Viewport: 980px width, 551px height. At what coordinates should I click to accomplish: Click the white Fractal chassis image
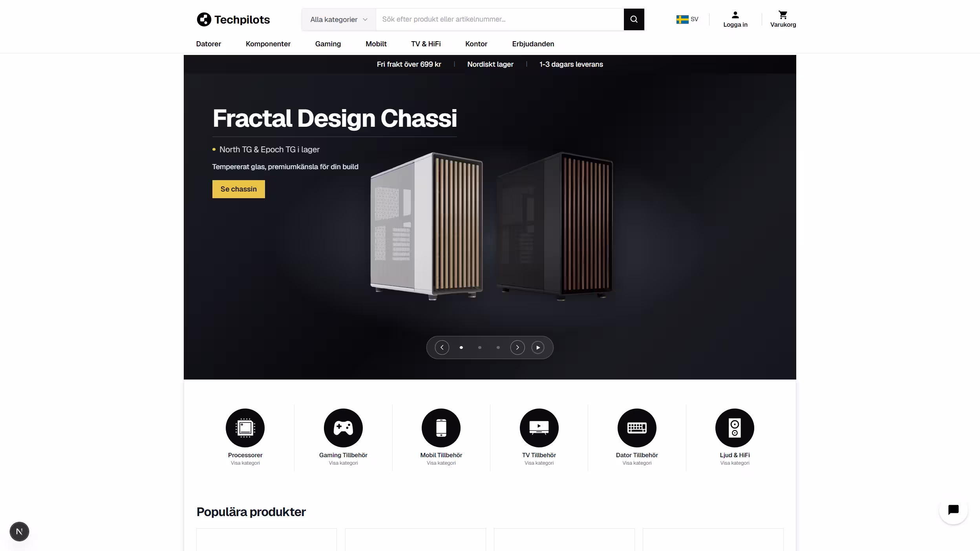(x=426, y=226)
